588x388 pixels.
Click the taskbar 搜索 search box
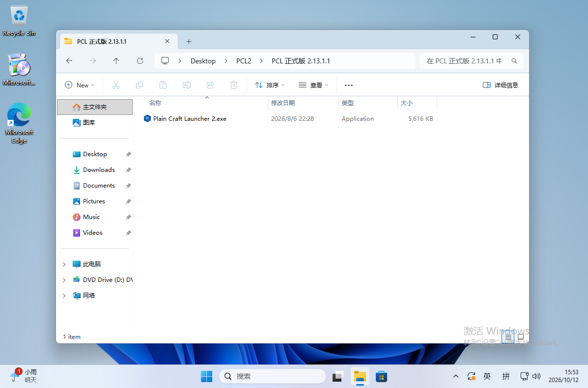pos(273,376)
